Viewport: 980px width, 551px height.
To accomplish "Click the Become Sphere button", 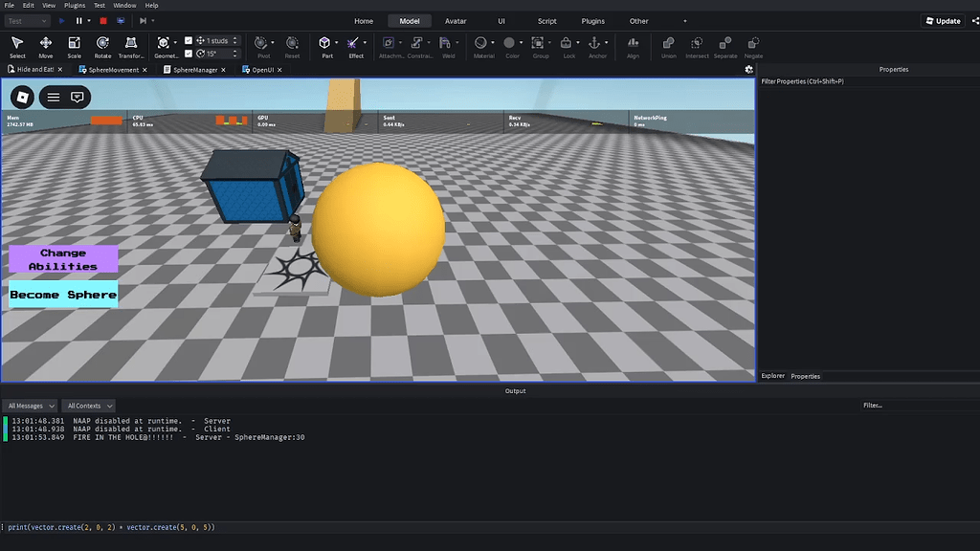I will [63, 295].
